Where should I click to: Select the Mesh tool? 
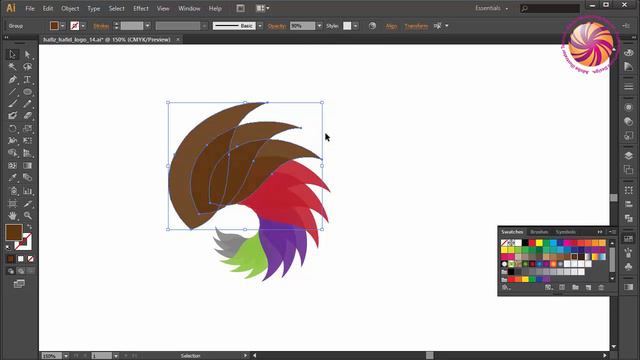point(12,166)
